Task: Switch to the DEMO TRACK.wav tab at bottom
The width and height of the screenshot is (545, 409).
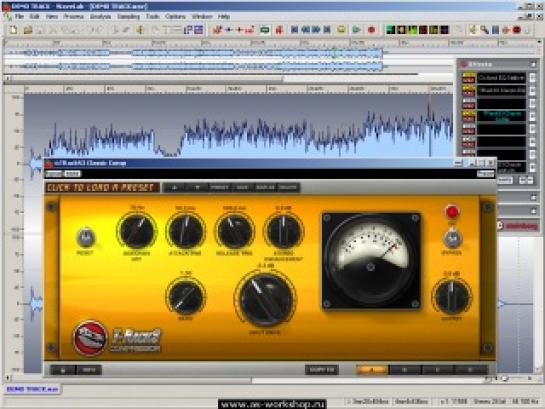Action: pos(32,389)
